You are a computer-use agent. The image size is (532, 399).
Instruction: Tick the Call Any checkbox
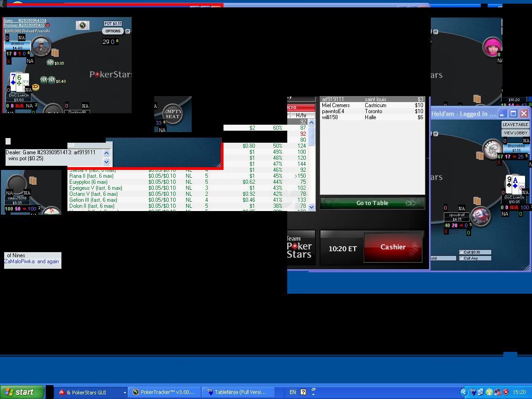coord(461,258)
